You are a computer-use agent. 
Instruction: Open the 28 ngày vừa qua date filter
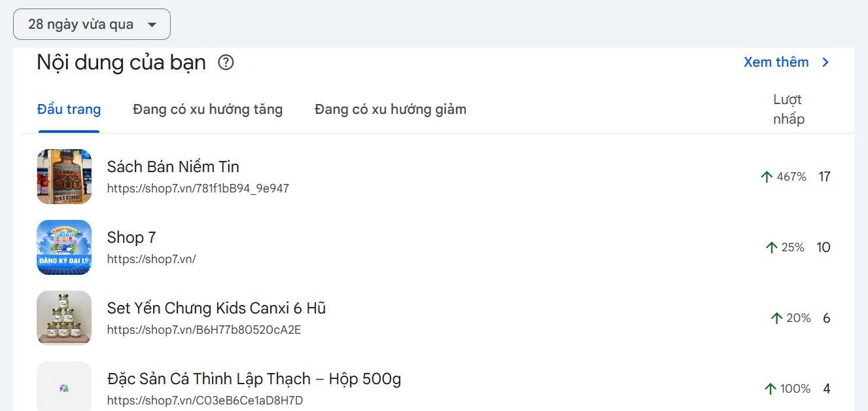coord(92,24)
